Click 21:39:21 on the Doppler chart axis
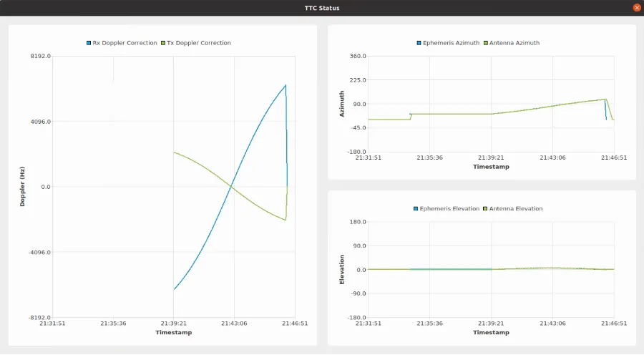The height and width of the screenshot is (355, 644). click(x=173, y=324)
